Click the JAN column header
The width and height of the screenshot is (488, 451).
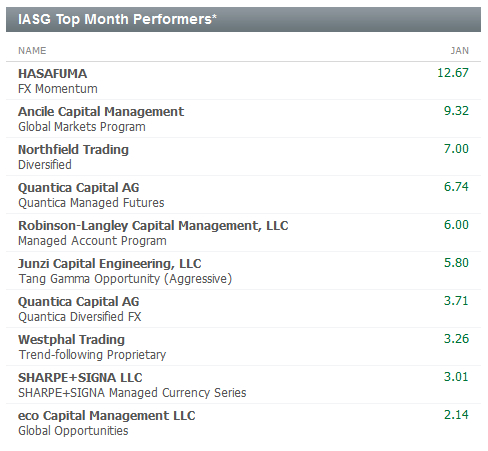(x=460, y=51)
